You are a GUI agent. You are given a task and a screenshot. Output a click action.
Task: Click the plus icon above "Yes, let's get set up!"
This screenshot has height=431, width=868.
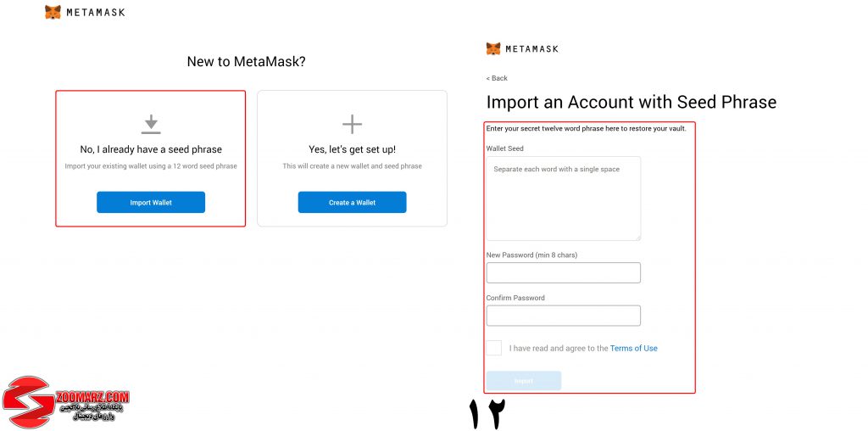click(x=352, y=124)
